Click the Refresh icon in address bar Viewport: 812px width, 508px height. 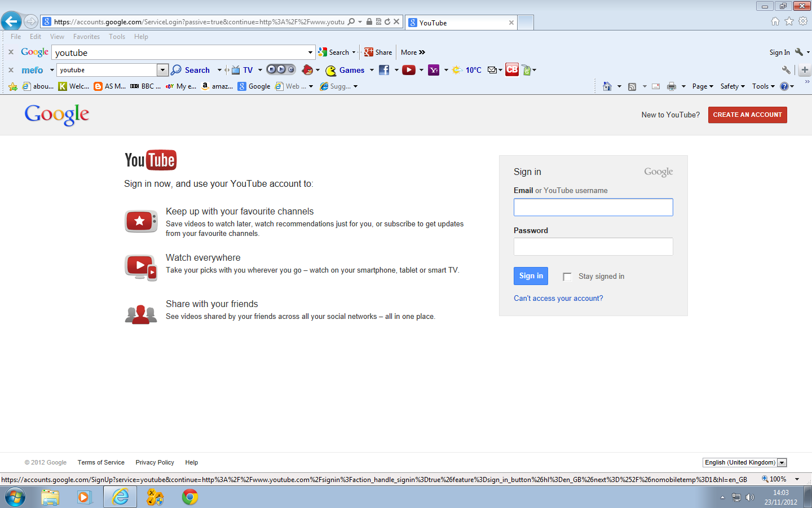click(387, 21)
